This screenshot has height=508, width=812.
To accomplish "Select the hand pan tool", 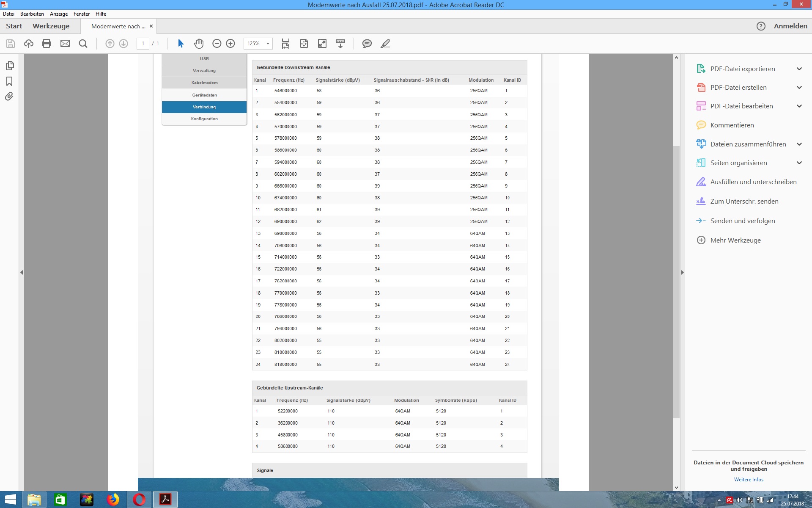I will click(199, 44).
